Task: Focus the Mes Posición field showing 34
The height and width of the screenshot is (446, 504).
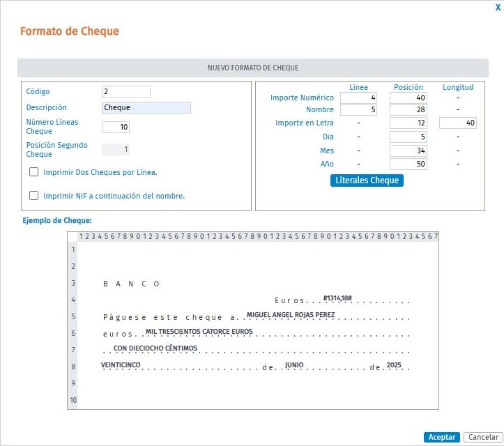Action: (x=408, y=151)
